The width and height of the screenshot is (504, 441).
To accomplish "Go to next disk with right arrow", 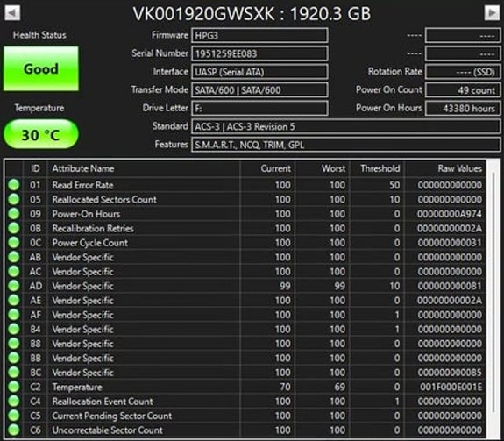I will [492, 13].
